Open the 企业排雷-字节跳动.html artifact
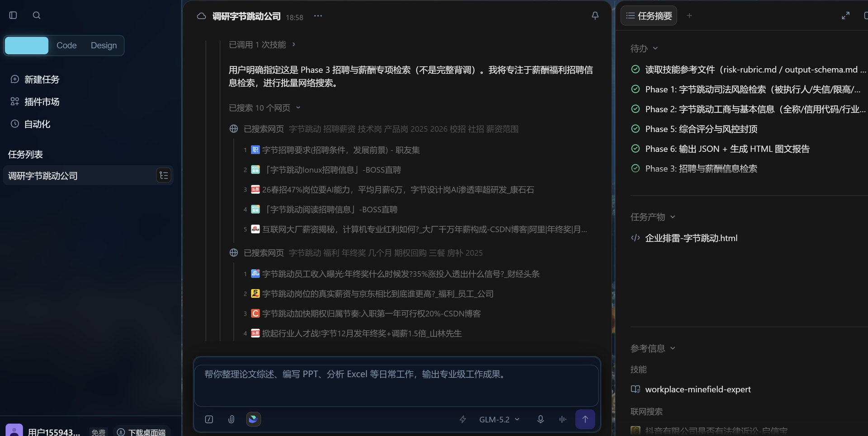The image size is (868, 436). (691, 238)
